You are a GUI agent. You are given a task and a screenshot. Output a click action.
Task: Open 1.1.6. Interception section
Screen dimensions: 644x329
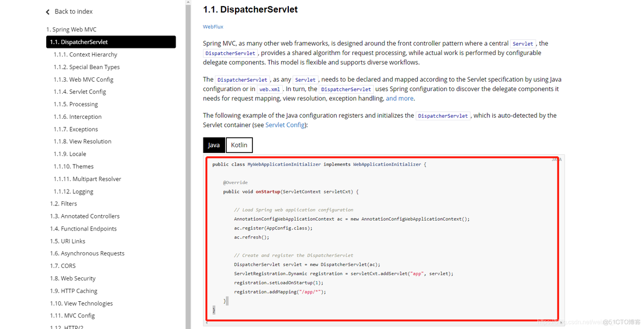(77, 117)
